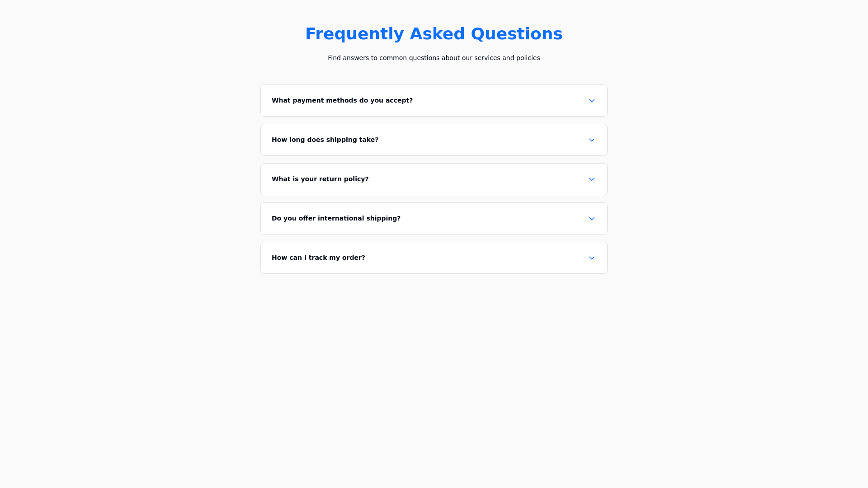The height and width of the screenshot is (488, 868).
Task: Click the middle of the payment methods card
Action: 434,100
